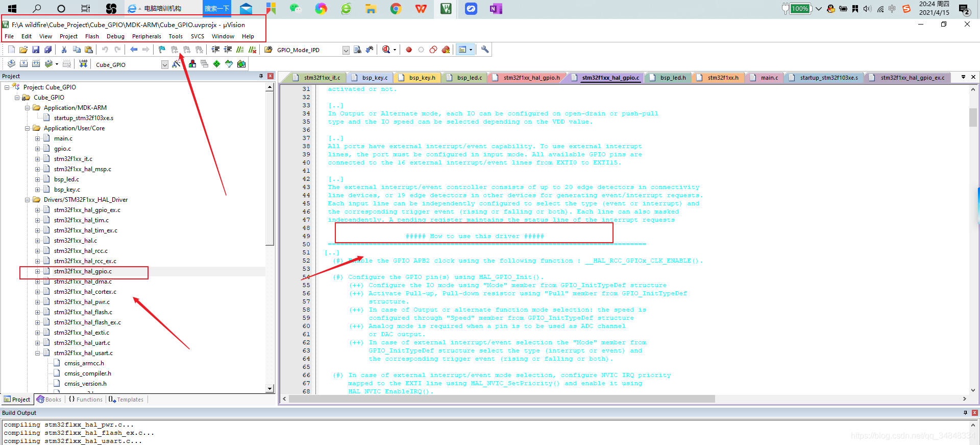Click the Chrome icon in the taskbar

pos(396,9)
